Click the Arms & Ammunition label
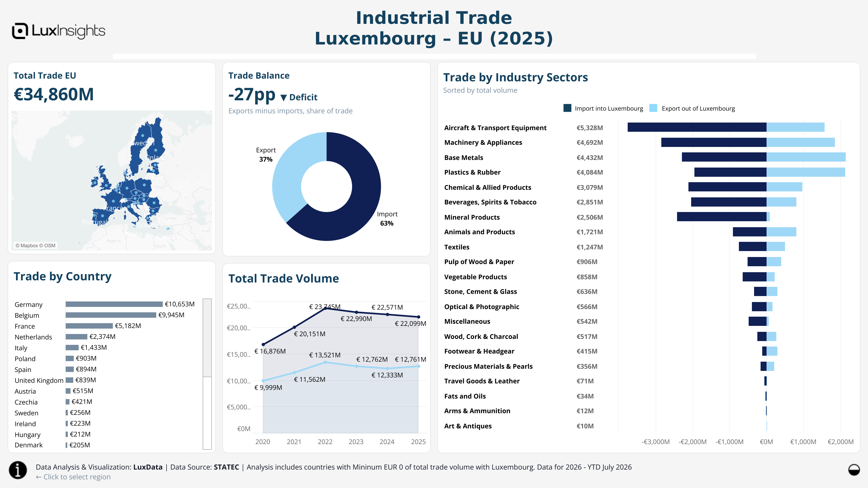868x488 pixels. 477,411
